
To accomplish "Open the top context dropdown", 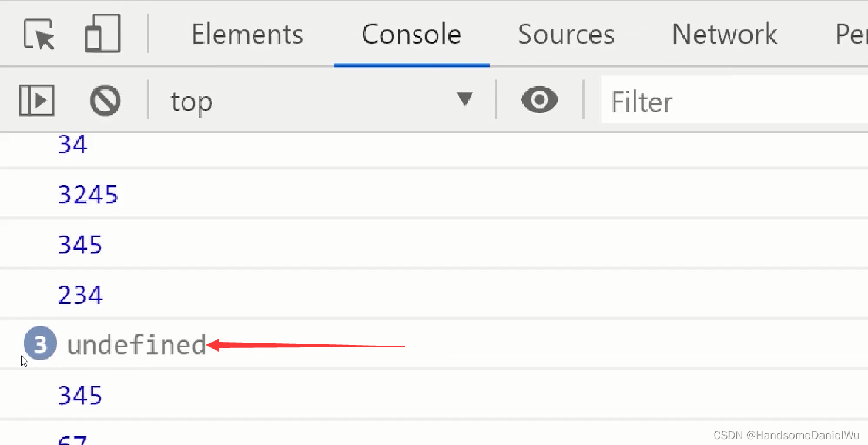I will coord(317,101).
